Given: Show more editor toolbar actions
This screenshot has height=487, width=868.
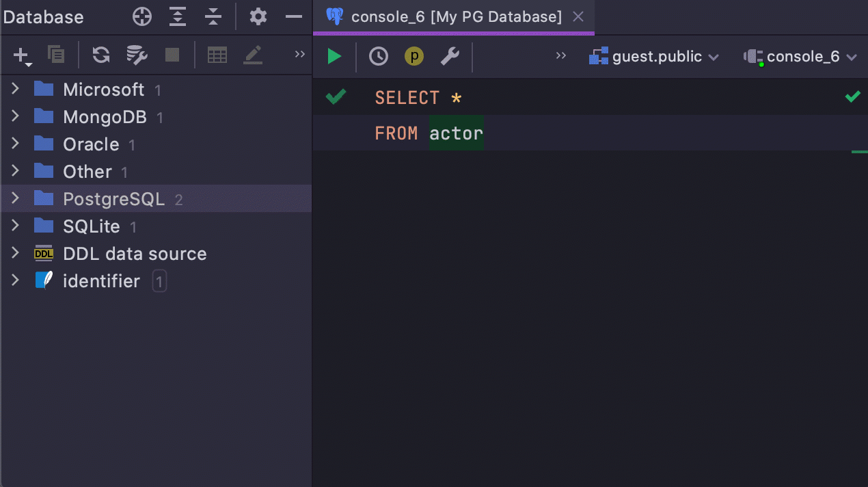Looking at the screenshot, I should click(x=561, y=56).
